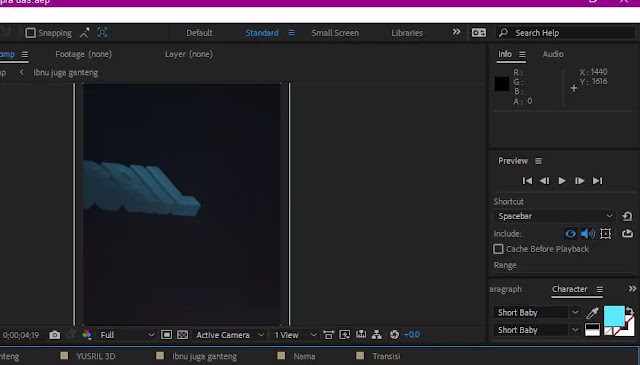The image size is (640, 365).
Task: Expand hidden panels next to Character tab
Action: coord(632,289)
